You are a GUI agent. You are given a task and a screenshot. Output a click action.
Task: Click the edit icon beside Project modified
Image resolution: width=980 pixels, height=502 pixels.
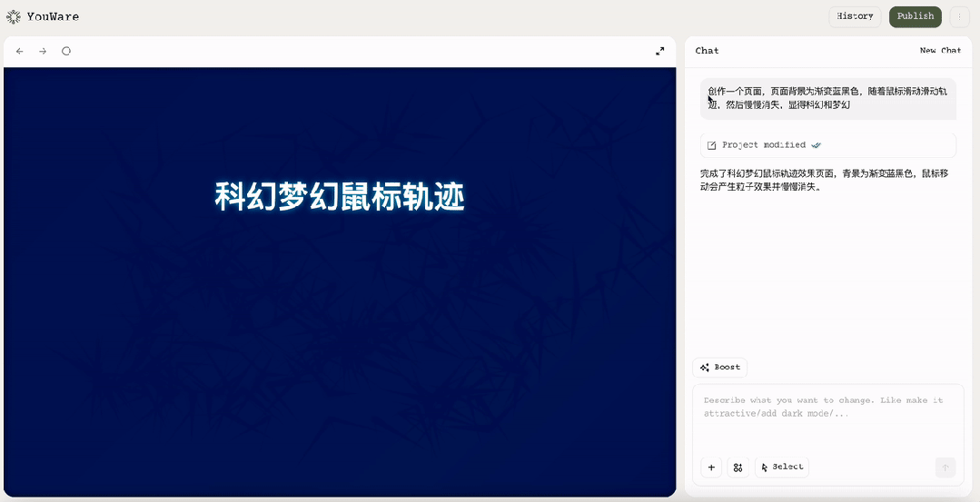712,145
